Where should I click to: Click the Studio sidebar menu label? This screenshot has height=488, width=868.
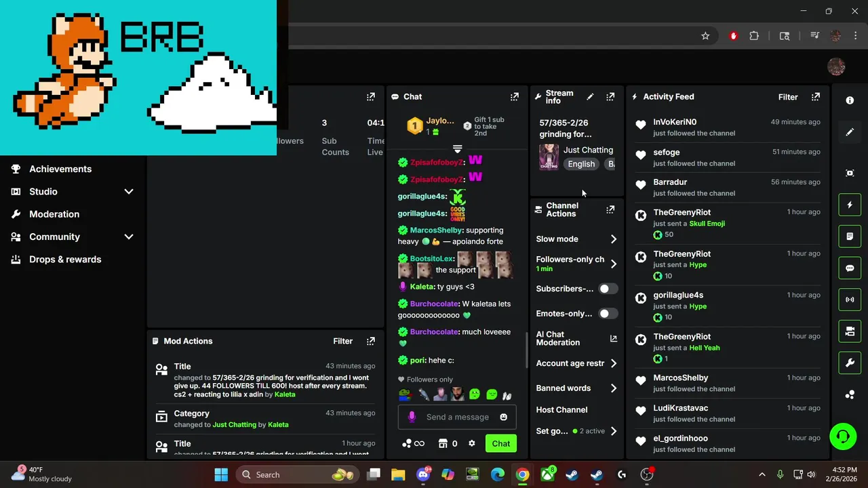(x=43, y=192)
